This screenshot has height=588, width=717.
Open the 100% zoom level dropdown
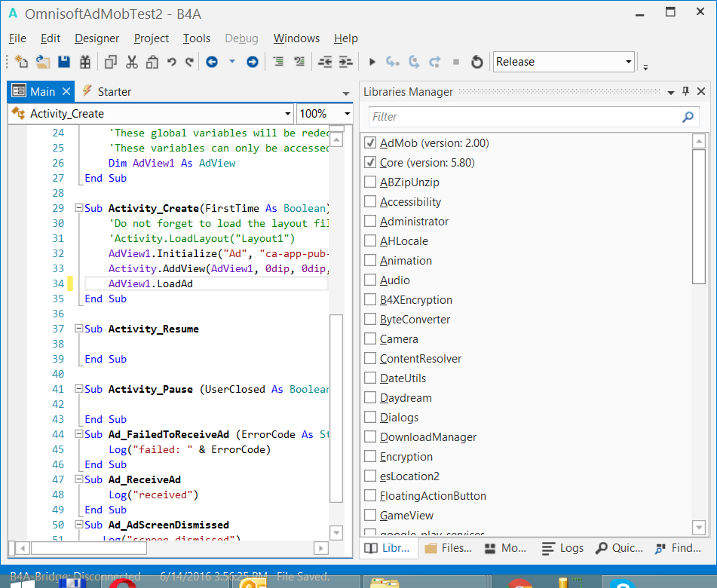click(x=347, y=114)
